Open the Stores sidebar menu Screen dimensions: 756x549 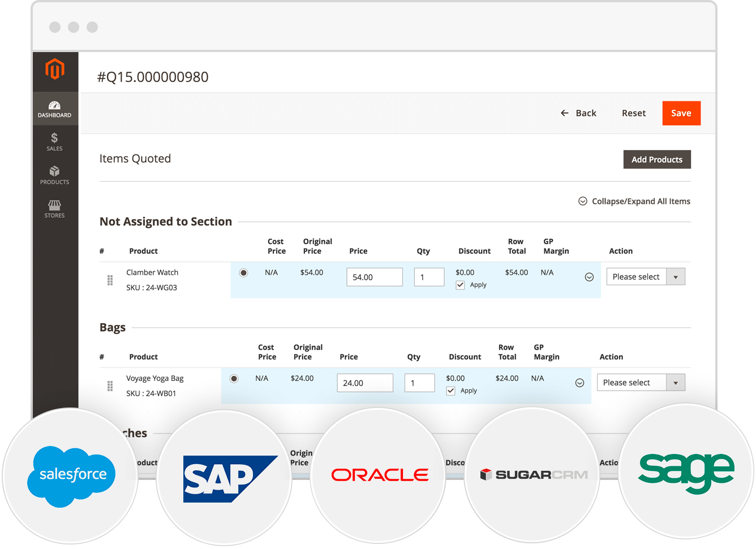[55, 209]
